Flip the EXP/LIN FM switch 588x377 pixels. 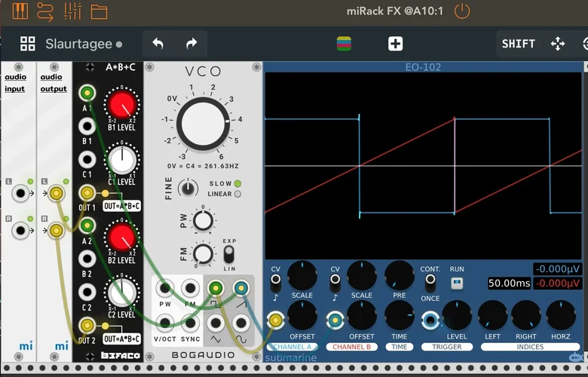point(230,255)
